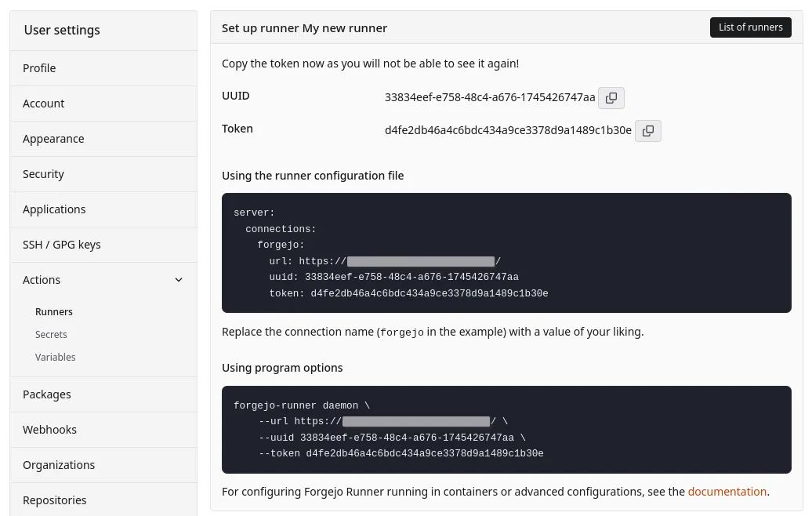Open Variables under Actions
Image resolution: width=812 pixels, height=516 pixels.
coord(56,358)
